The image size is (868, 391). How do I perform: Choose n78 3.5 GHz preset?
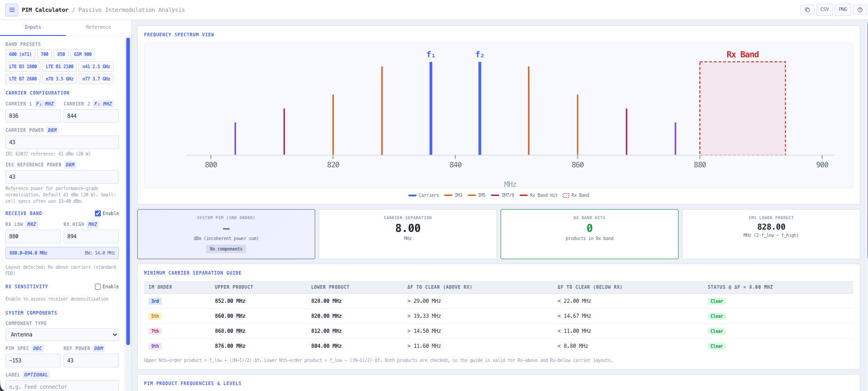[60, 79]
